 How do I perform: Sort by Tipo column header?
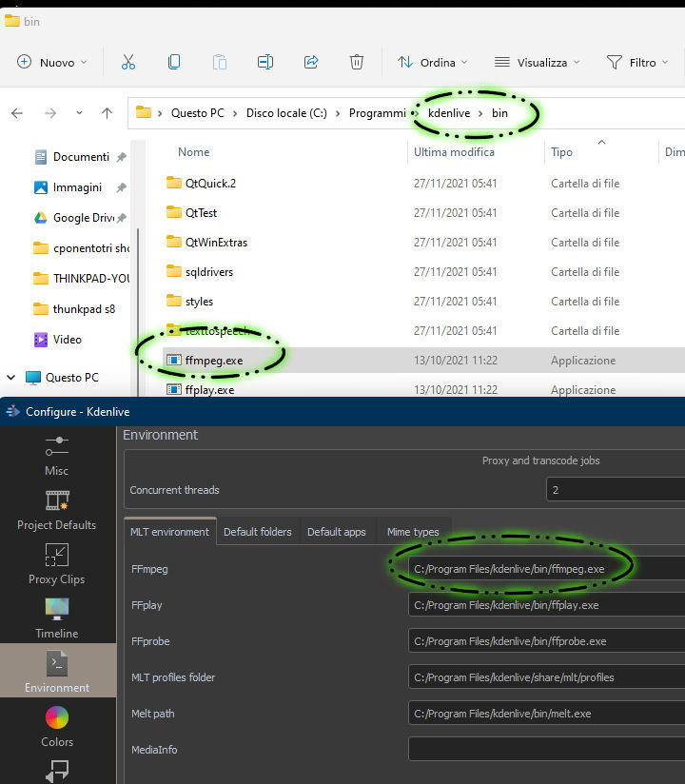tap(561, 152)
